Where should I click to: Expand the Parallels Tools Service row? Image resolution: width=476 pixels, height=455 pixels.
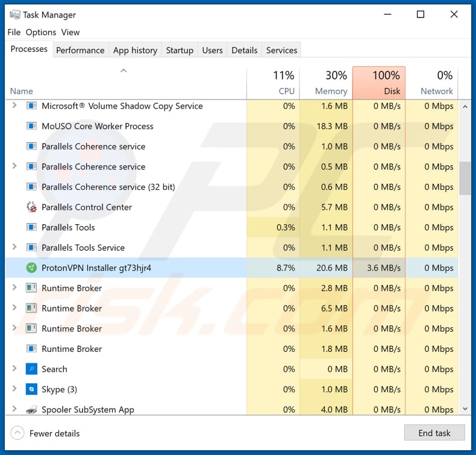(x=14, y=246)
